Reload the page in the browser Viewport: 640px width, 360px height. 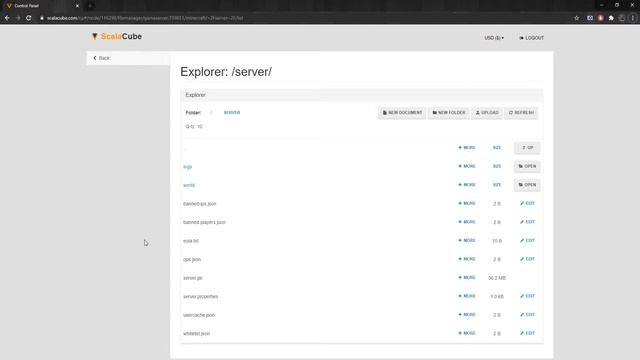click(29, 18)
